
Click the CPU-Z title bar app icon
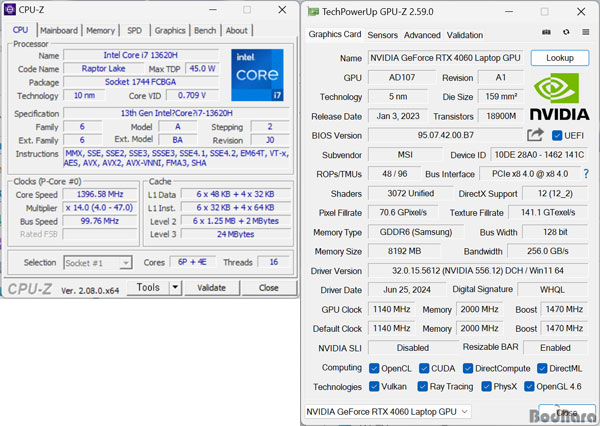[10, 10]
